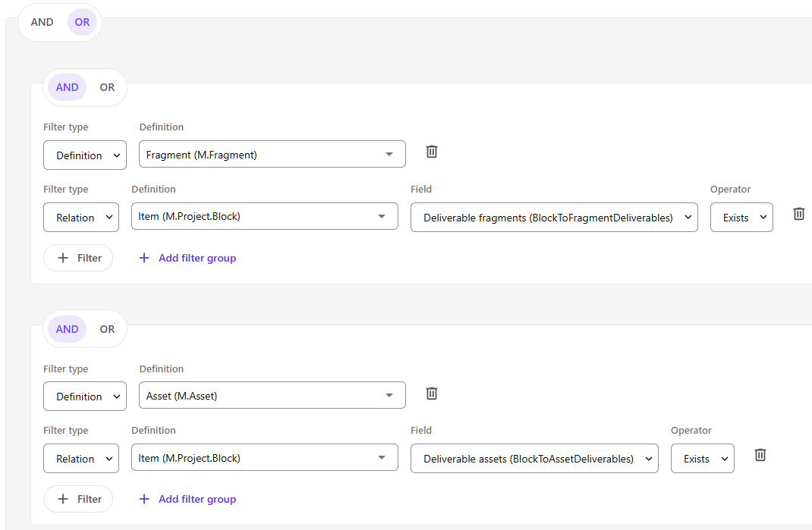Screen dimensions: 812x530
Task: Add a filter to the Asset group
Action: (78, 499)
